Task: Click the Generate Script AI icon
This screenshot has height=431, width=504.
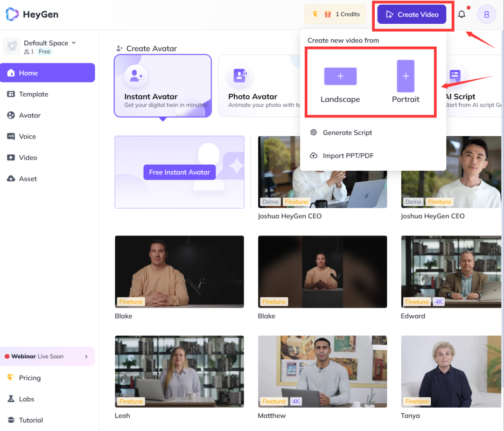Action: pos(314,132)
